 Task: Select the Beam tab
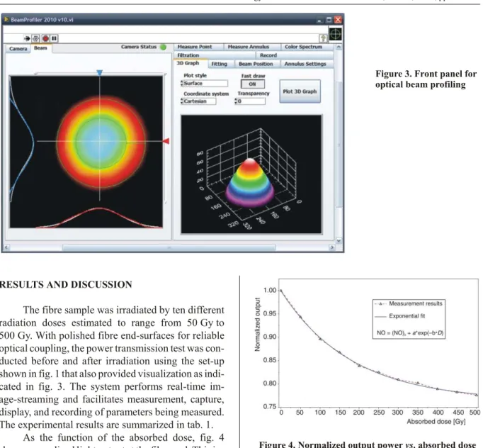coord(40,48)
